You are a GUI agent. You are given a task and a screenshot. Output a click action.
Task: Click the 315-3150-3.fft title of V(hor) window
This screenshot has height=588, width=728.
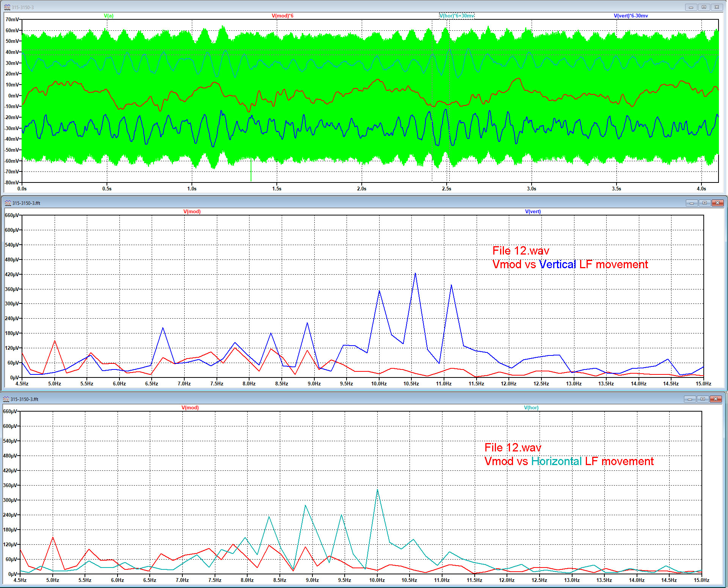(24, 399)
